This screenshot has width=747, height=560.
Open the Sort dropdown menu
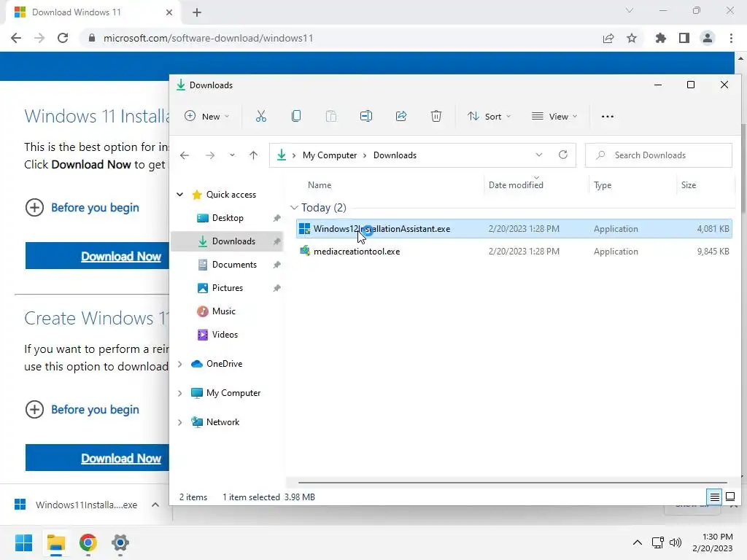tap(489, 116)
